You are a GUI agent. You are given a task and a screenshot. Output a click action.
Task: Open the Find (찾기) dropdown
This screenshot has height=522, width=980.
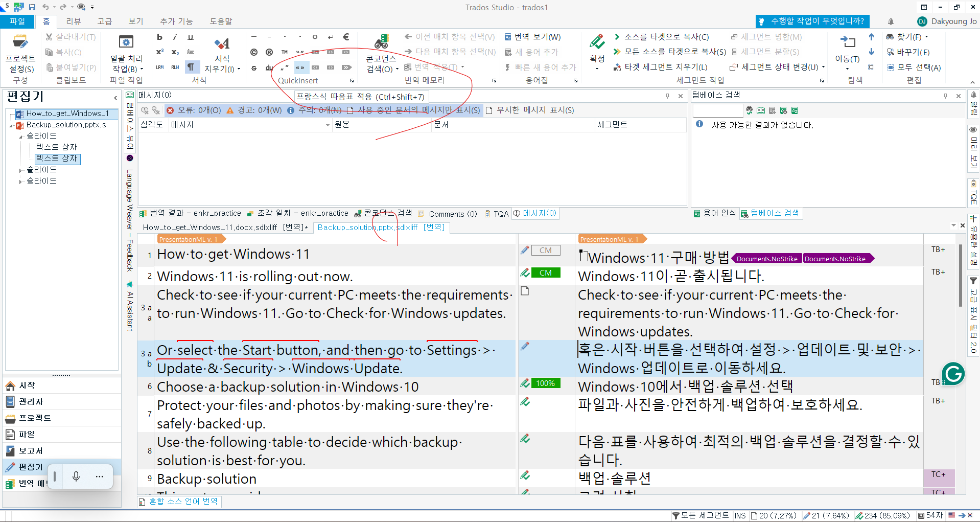pyautogui.click(x=907, y=37)
